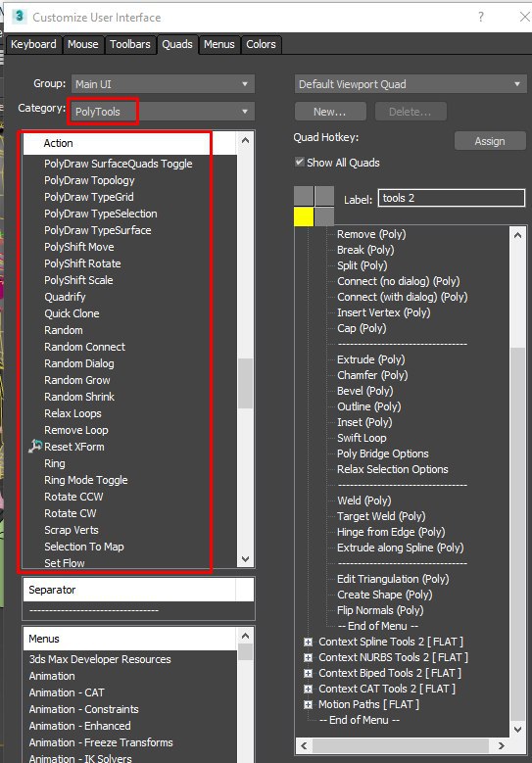The width and height of the screenshot is (532, 763).
Task: Expand Context Biped Tools 2 [FLAT] node
Action: click(308, 673)
